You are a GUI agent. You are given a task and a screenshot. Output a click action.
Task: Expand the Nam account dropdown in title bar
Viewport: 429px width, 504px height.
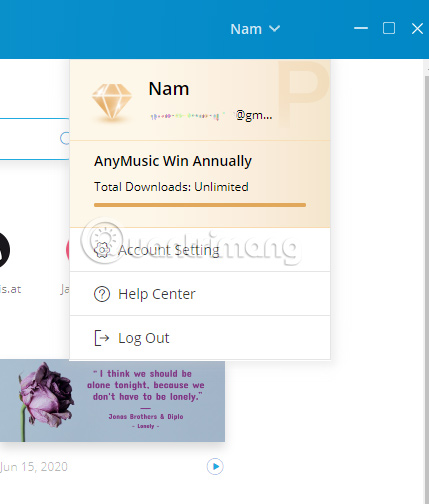(x=255, y=29)
